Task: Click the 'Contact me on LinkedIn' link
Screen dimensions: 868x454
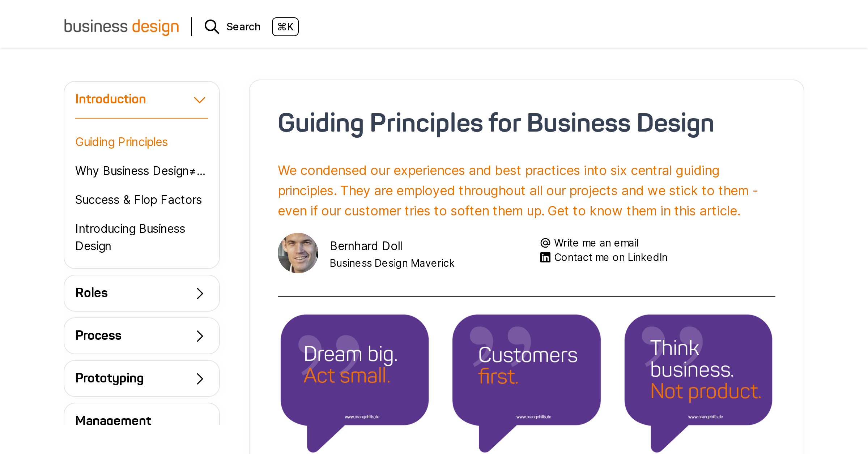Action: 610,257
